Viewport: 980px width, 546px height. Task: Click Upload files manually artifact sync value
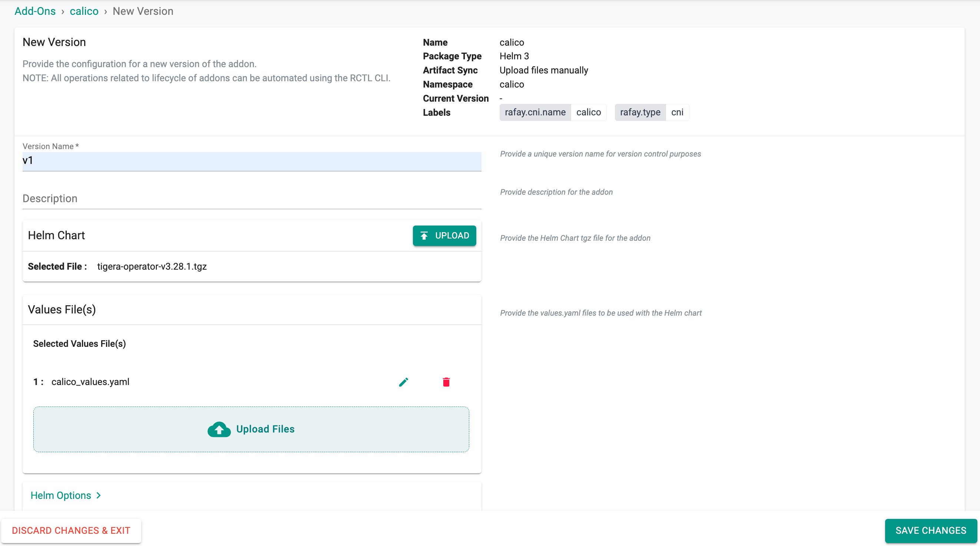544,70
